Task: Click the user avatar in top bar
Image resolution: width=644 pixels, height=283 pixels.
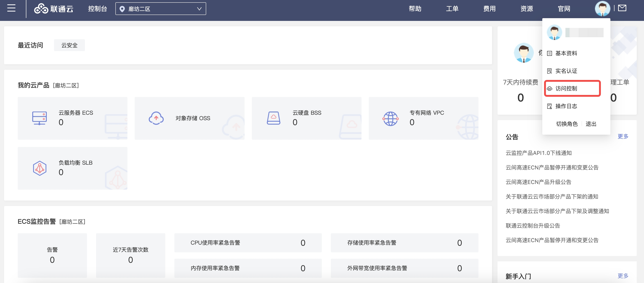Action: [602, 9]
